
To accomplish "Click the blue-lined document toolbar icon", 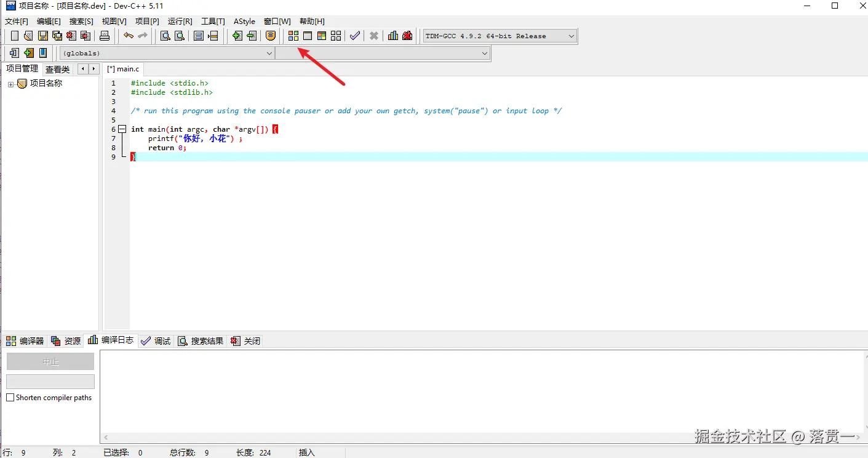I will (x=199, y=36).
